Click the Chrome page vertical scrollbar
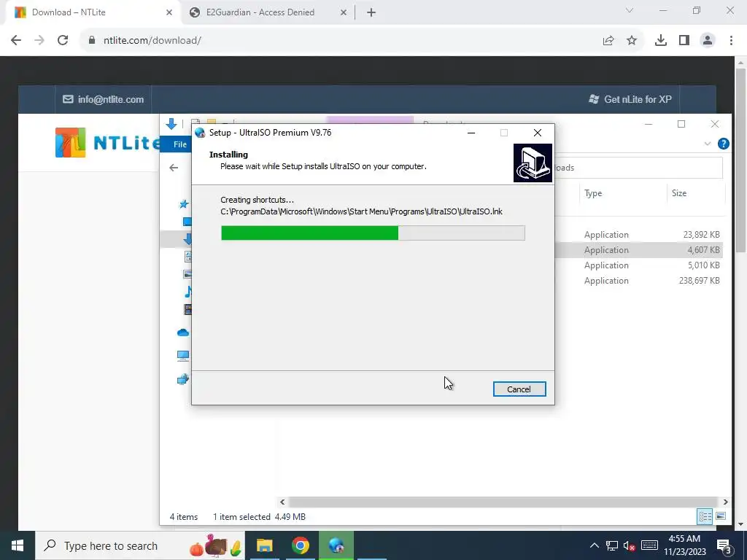 tap(740, 160)
